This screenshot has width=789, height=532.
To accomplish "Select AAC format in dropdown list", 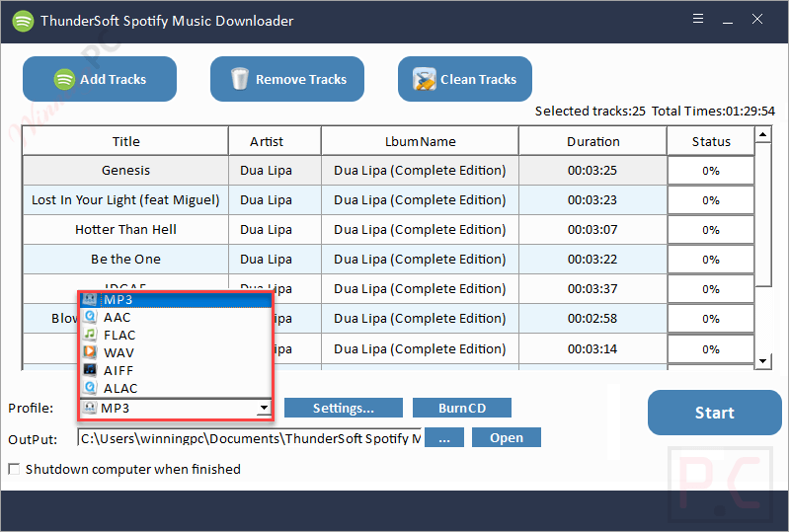I will tap(176, 317).
